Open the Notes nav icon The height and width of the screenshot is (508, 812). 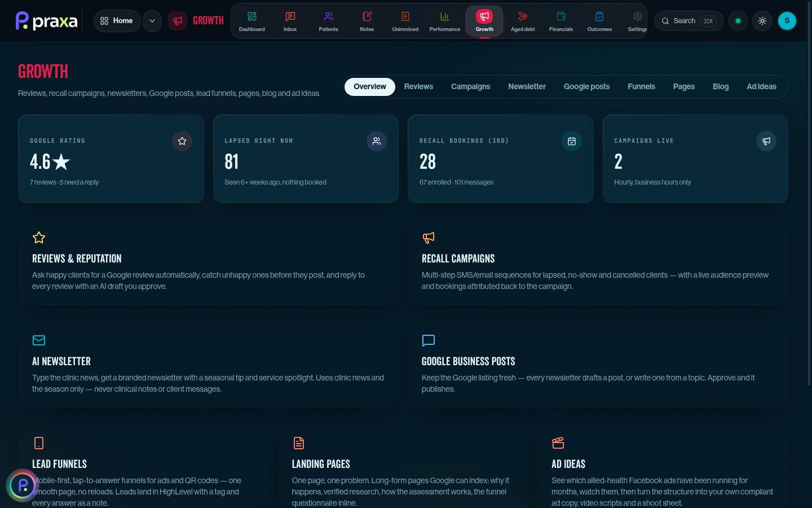coord(367,21)
